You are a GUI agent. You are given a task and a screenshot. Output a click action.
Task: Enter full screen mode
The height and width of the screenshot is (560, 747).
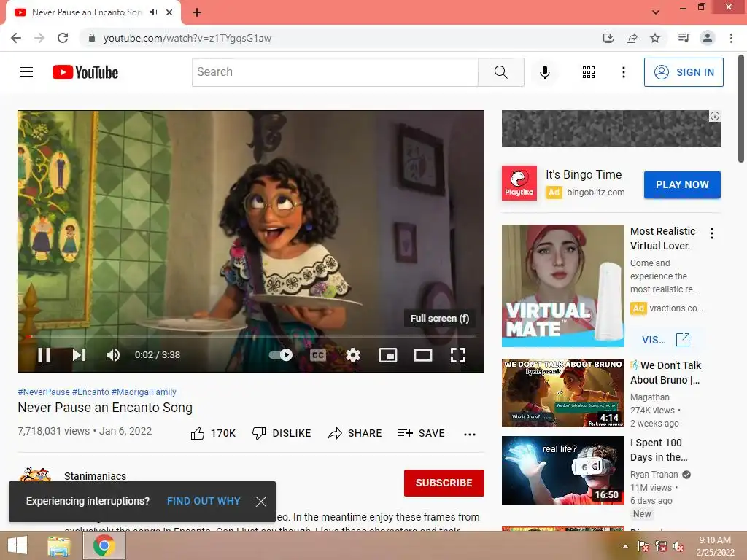(x=458, y=355)
